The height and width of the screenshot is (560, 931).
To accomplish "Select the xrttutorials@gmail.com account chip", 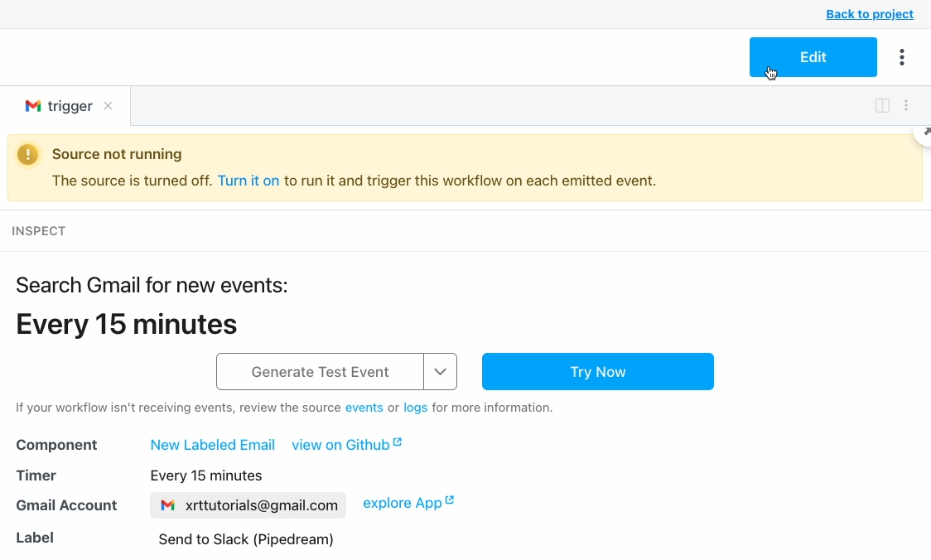I will click(x=248, y=505).
